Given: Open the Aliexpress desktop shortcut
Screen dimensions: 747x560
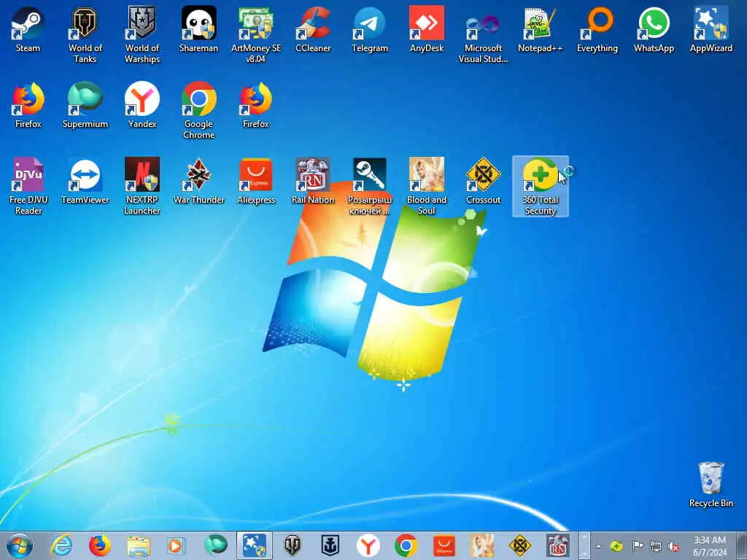Looking at the screenshot, I should pos(256,182).
